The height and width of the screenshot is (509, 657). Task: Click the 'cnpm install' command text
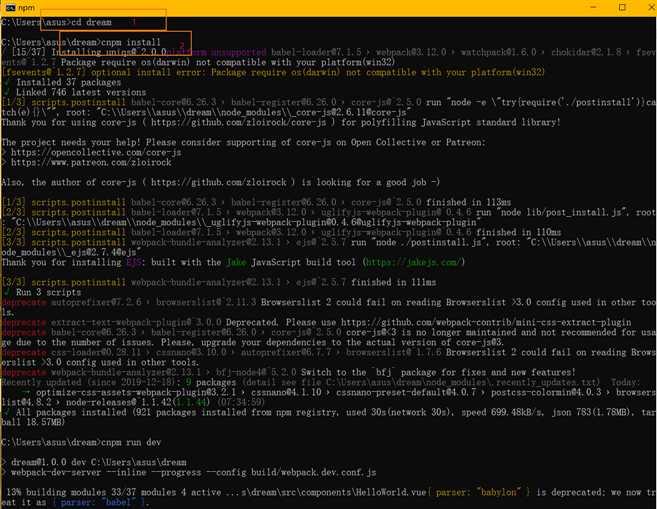[131, 42]
